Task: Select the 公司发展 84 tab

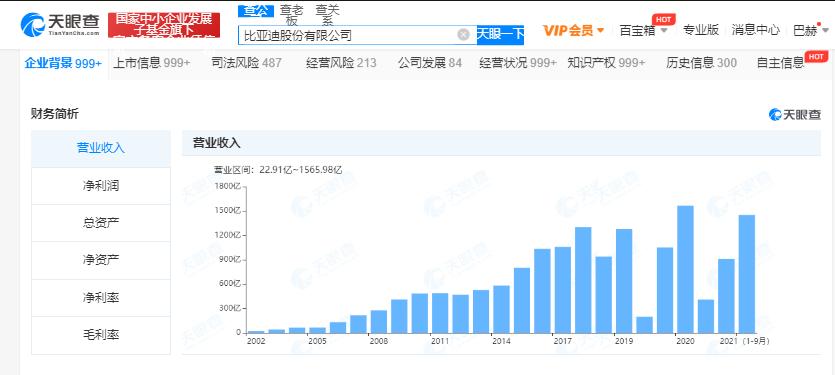Action: click(430, 63)
